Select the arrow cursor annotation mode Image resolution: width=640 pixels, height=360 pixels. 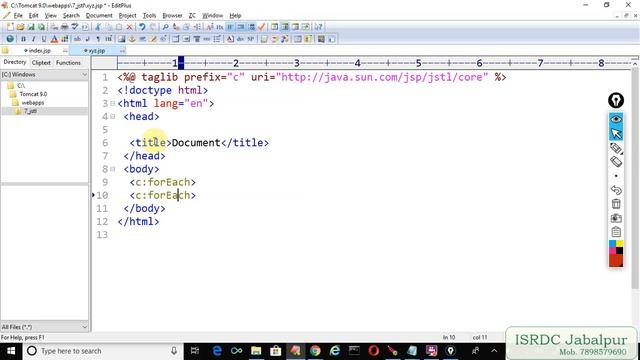pyautogui.click(x=616, y=133)
